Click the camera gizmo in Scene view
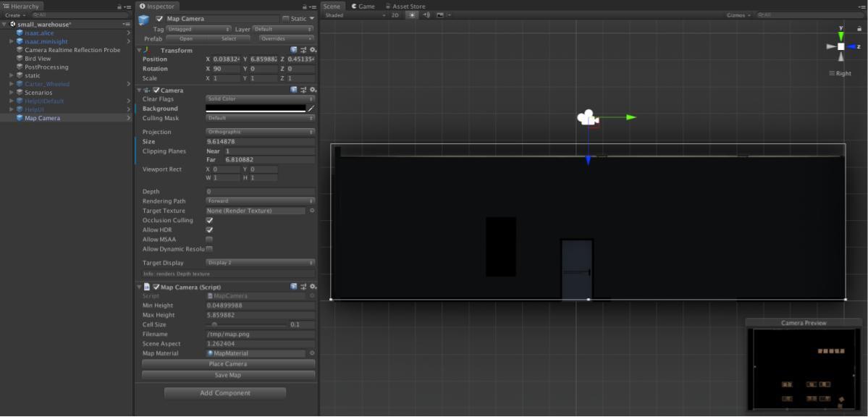 point(586,117)
